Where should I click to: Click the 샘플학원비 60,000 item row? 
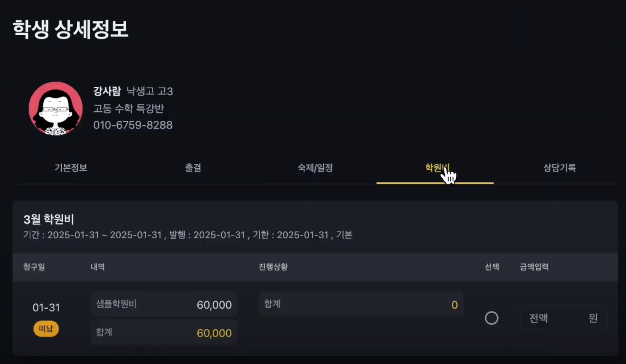(164, 304)
